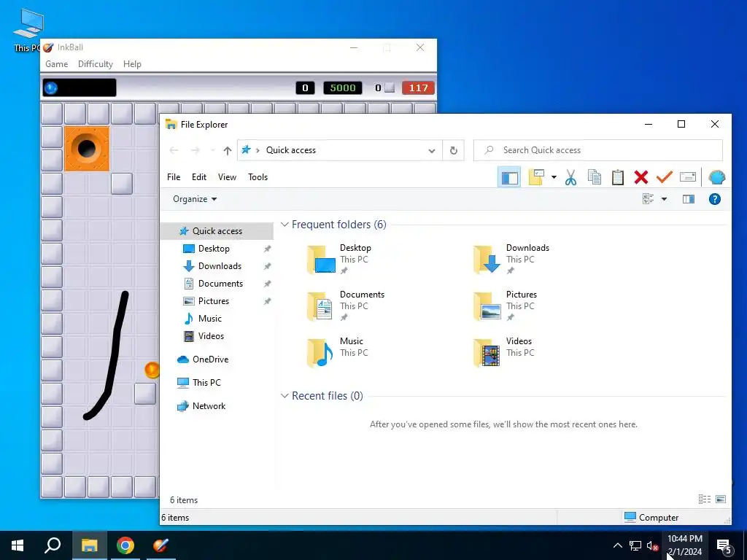Screen dimensions: 747x560
Task: Collapse the Recent files group
Action: [x=285, y=396]
